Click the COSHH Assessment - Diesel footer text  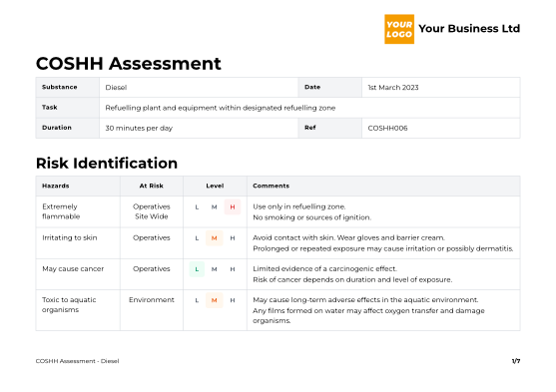(77, 361)
